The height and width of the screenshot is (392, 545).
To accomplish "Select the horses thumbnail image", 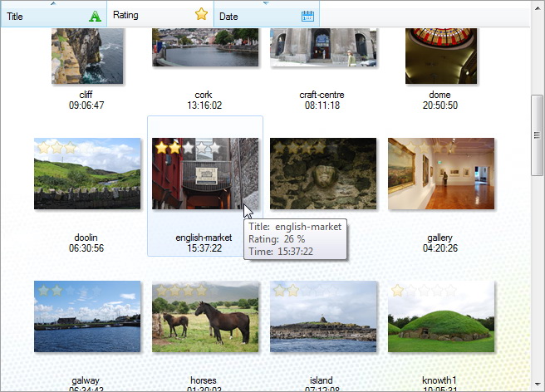I will coord(205,316).
